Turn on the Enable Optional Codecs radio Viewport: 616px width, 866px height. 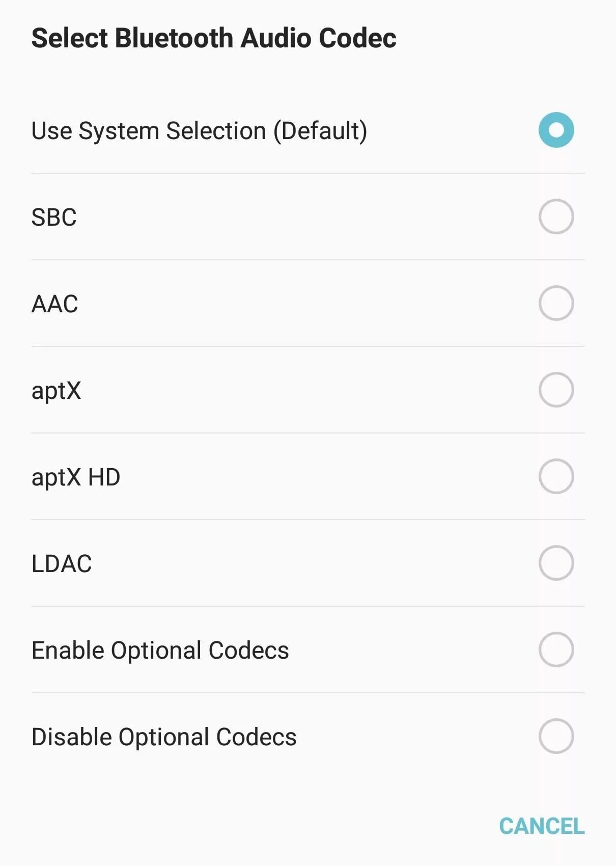[x=556, y=649]
